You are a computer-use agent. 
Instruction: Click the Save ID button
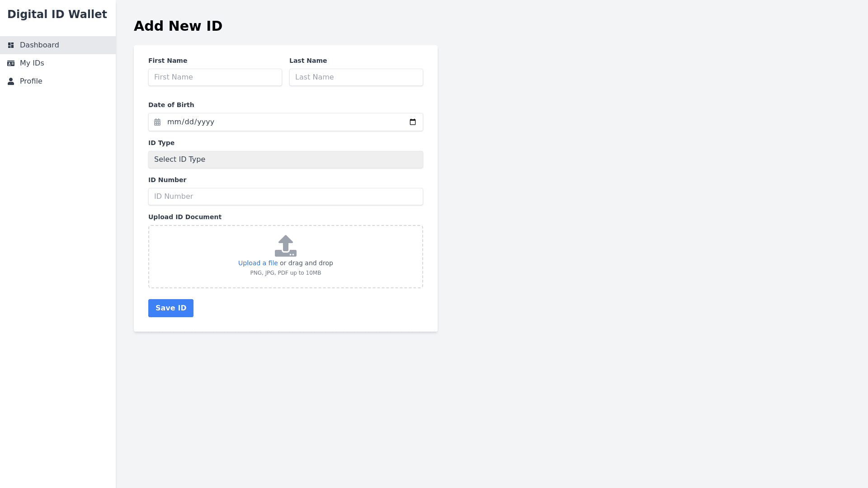tap(171, 308)
